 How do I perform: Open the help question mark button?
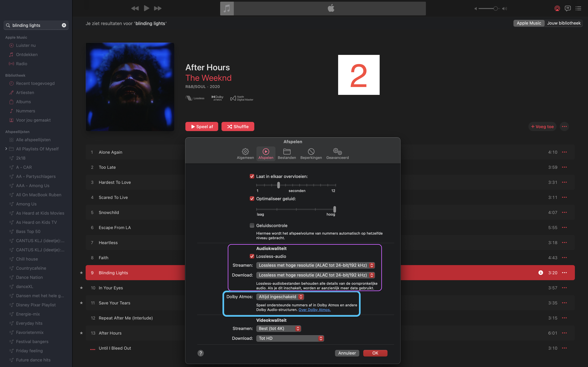pos(200,353)
